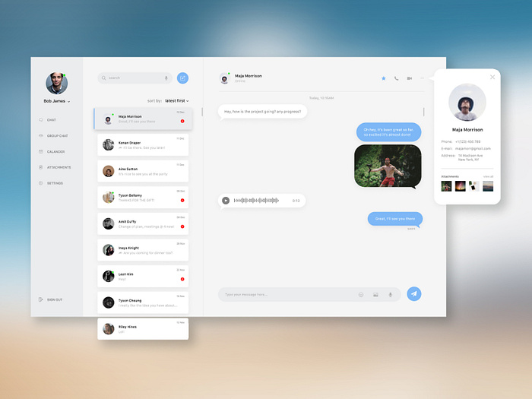The height and width of the screenshot is (399, 532).
Task: Open the ATTACHMENTS menu item
Action: (x=59, y=167)
